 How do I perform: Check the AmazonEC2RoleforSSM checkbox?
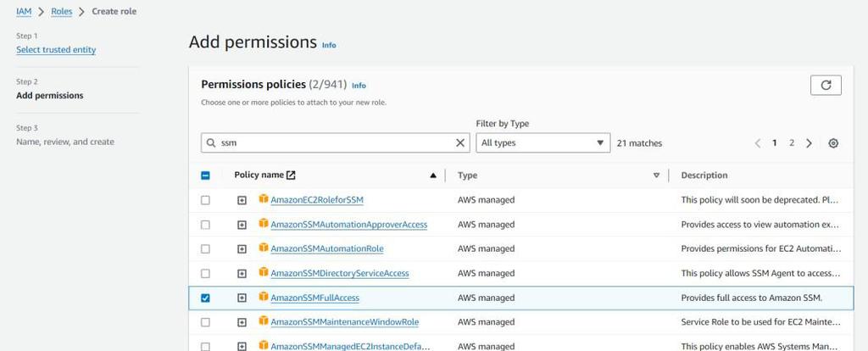pyautogui.click(x=205, y=200)
